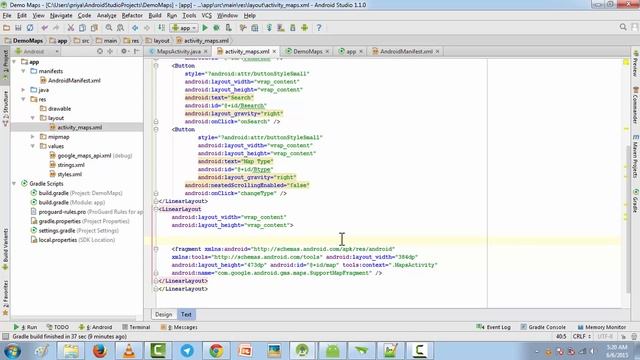Open the Terminal tool window button
This screenshot has width=640, height=360.
click(136, 327)
